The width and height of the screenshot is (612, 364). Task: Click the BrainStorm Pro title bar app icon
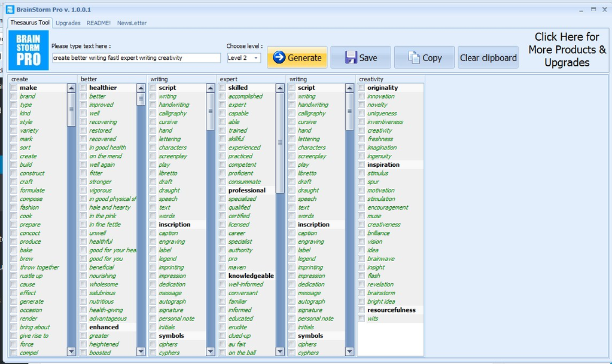pos(10,10)
